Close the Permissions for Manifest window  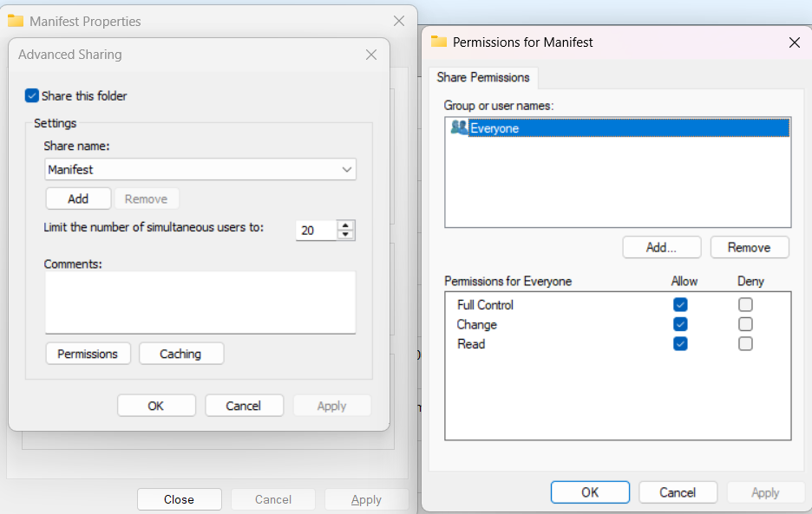794,42
